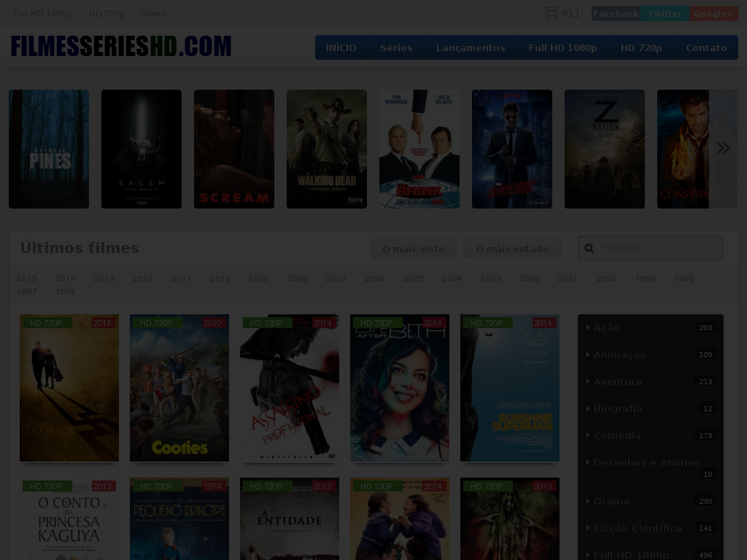Image resolution: width=747 pixels, height=560 pixels.
Task: Click the Facebook button
Action: point(616,13)
